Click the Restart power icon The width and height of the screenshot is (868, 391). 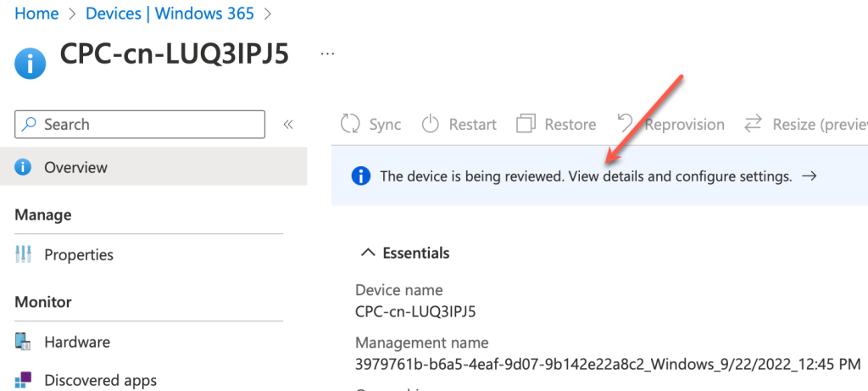coord(430,124)
